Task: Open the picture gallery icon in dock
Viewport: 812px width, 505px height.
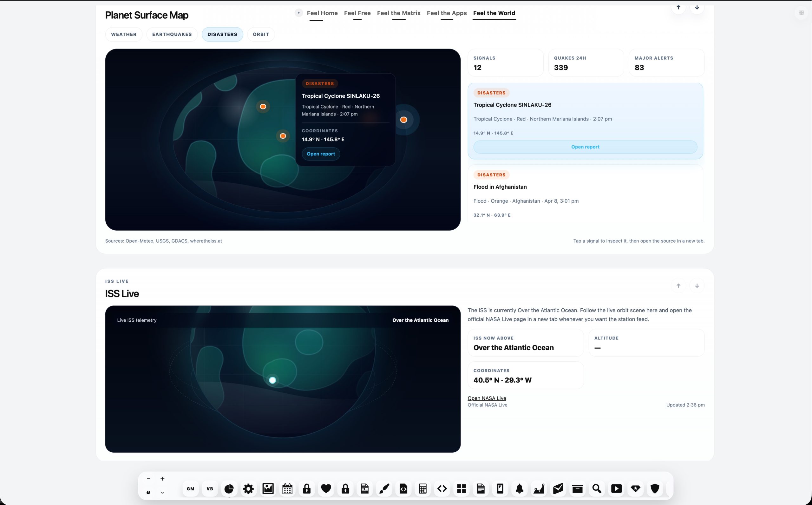Action: coord(268,489)
